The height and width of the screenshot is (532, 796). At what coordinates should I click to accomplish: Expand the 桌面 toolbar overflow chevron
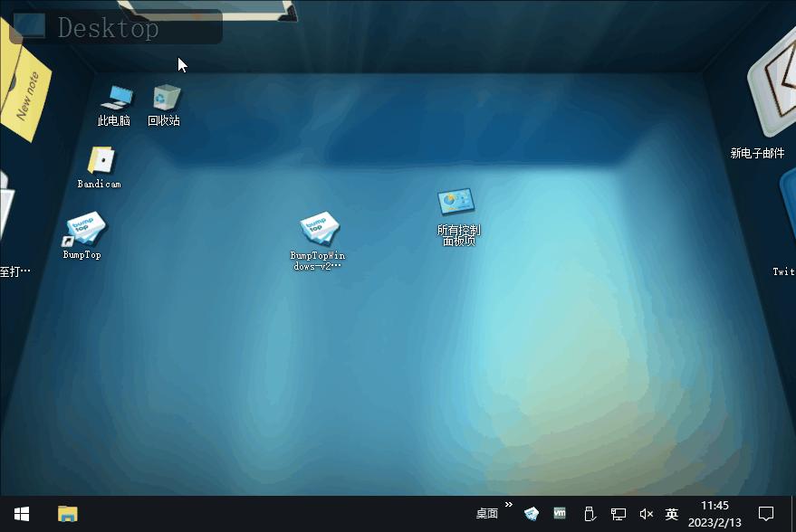508,507
